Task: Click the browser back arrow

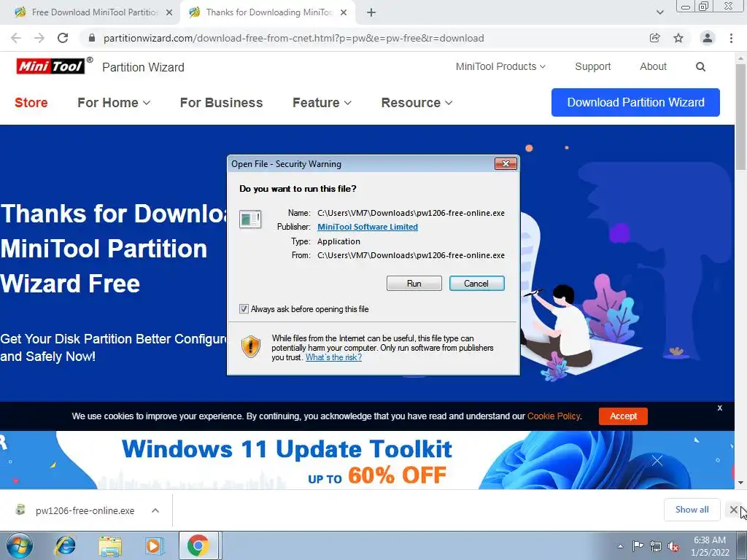Action: pyautogui.click(x=16, y=38)
